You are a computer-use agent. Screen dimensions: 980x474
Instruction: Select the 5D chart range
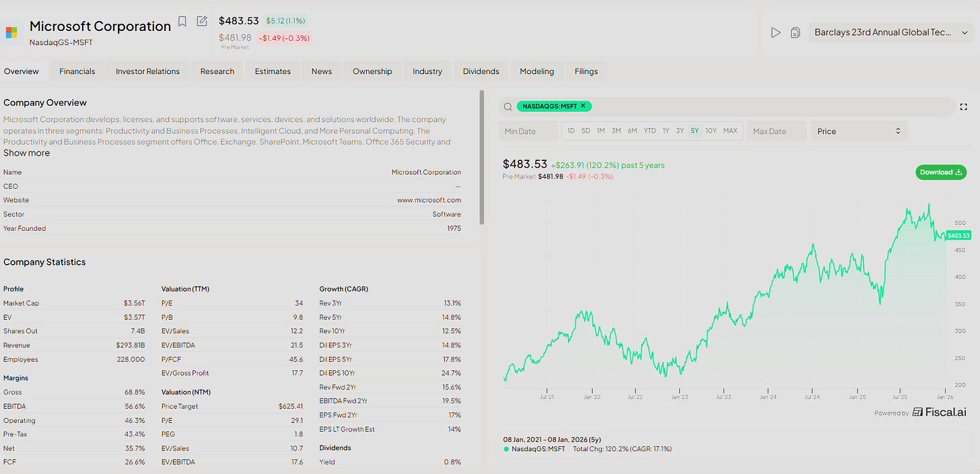pos(586,131)
